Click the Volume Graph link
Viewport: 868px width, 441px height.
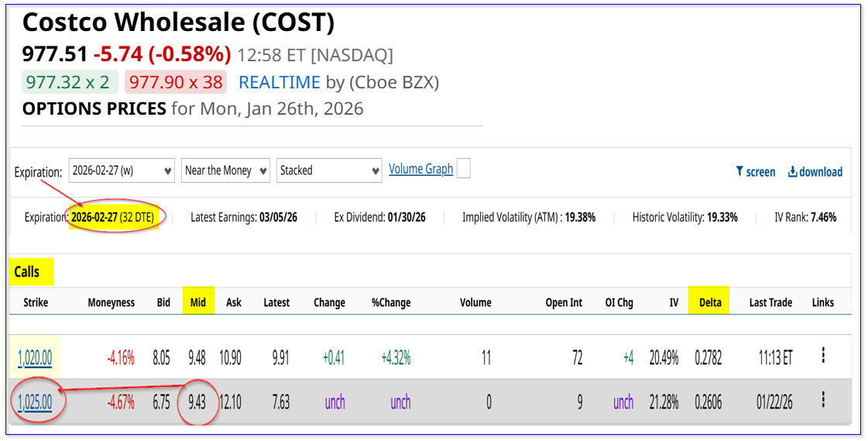420,169
